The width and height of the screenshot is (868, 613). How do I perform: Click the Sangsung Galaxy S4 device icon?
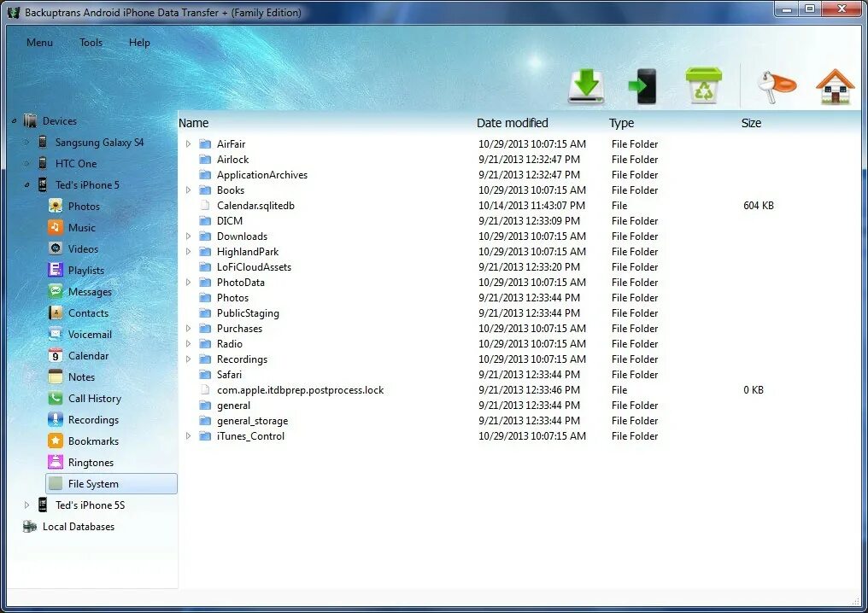tap(43, 143)
